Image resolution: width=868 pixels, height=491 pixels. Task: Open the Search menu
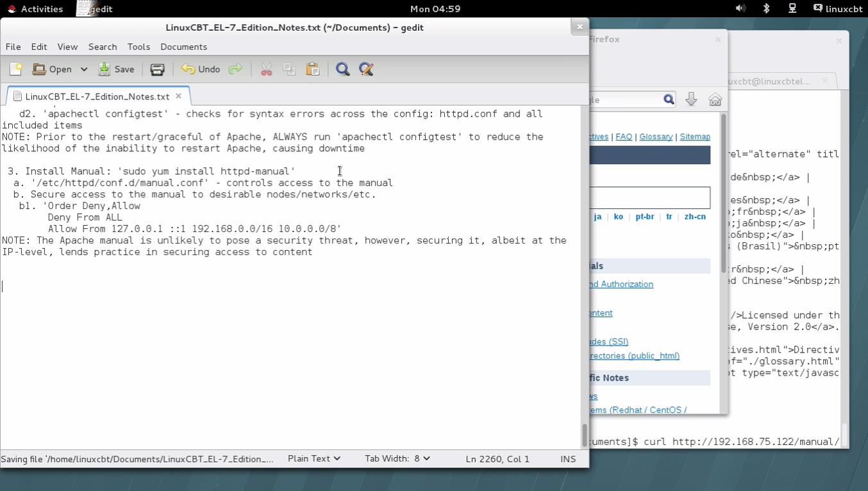[103, 47]
